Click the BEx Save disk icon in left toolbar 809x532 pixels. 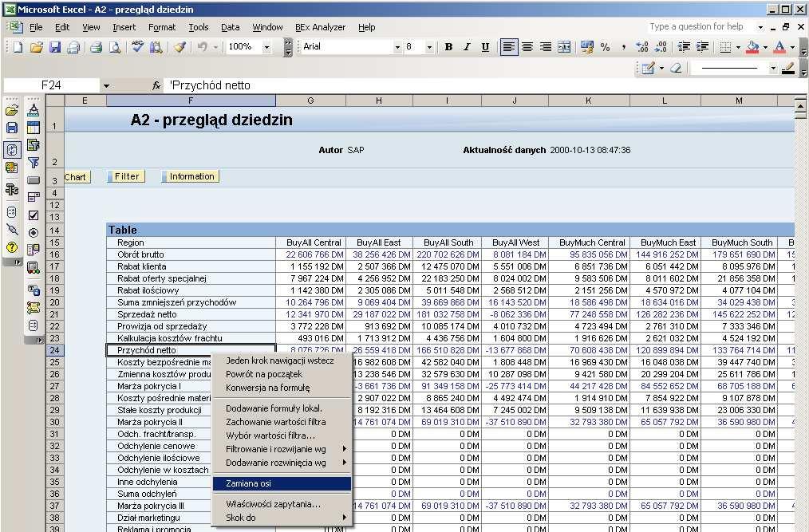tap(12, 128)
